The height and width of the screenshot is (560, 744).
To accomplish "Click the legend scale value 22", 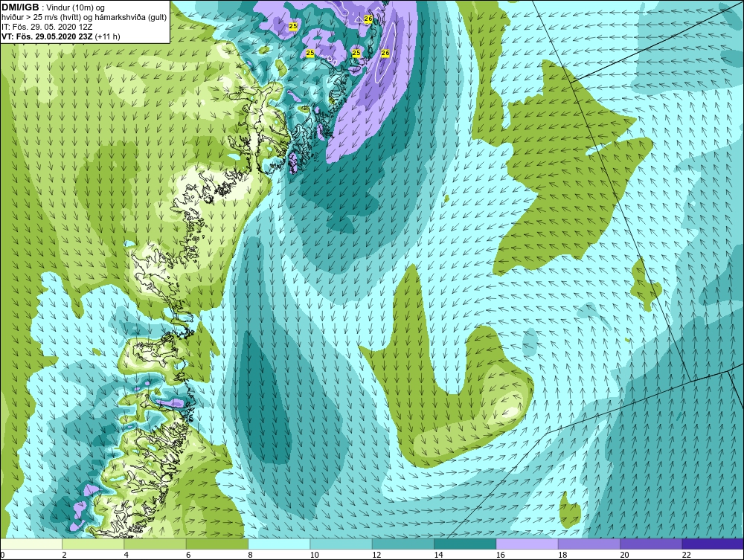I will click(687, 556).
